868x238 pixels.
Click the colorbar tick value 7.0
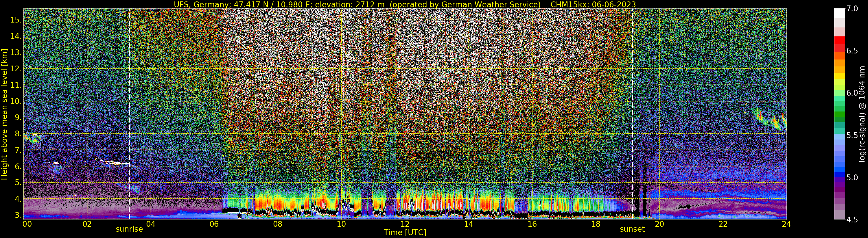(x=852, y=9)
